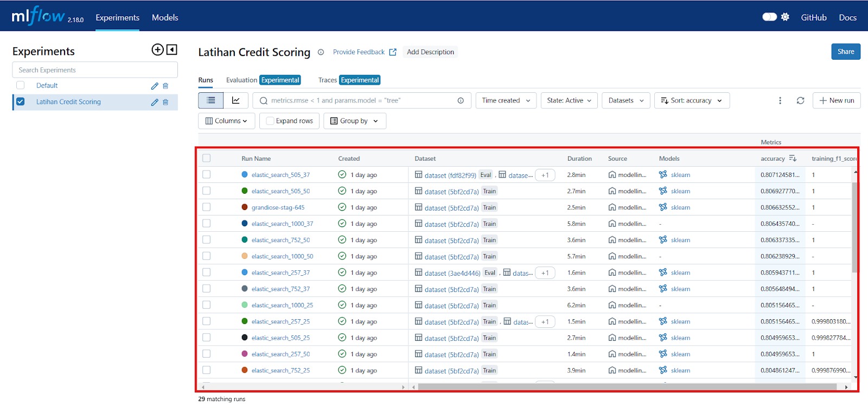Viewport: 868px width, 412px height.
Task: Switch to the Evaluation tab
Action: [241, 80]
